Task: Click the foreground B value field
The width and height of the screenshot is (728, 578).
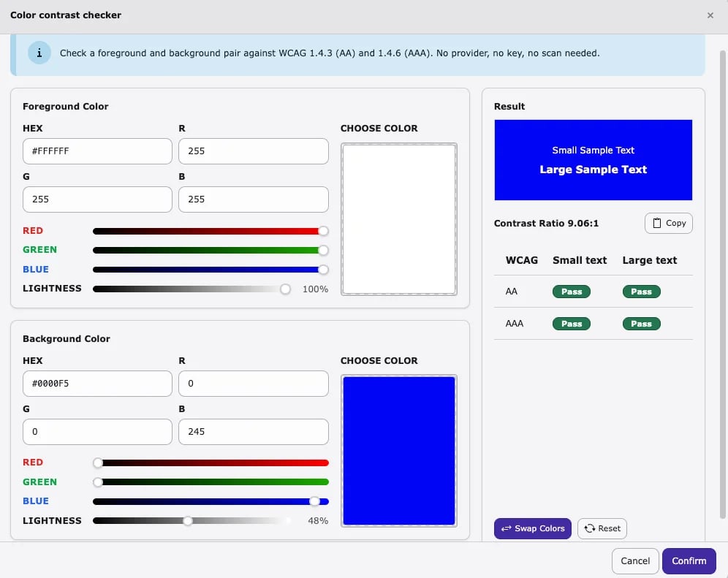Action: point(254,199)
